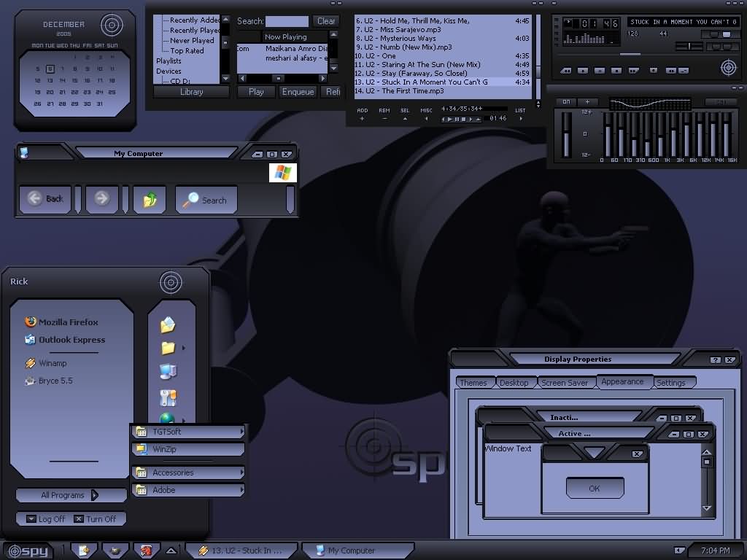
Task: Click Back button in My Computer
Action: tap(45, 198)
